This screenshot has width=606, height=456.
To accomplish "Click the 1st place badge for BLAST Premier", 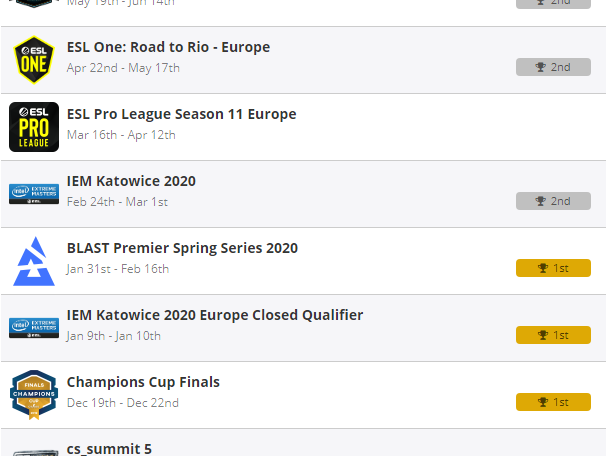I will click(553, 268).
